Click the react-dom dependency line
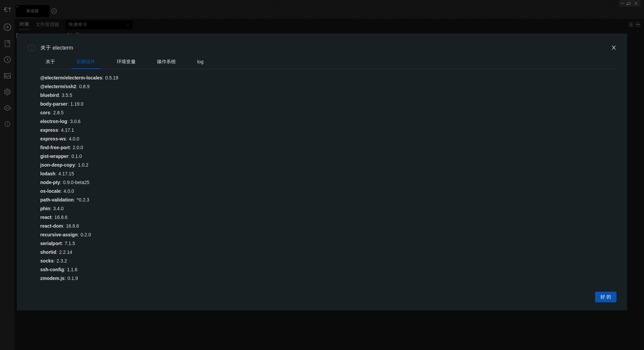644x350 pixels. coord(60,226)
